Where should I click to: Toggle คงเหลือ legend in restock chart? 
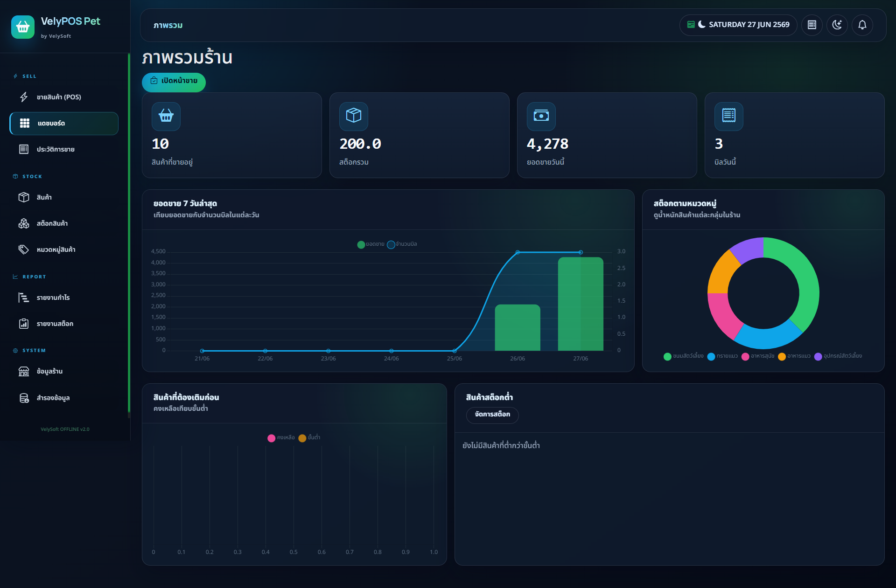(281, 438)
